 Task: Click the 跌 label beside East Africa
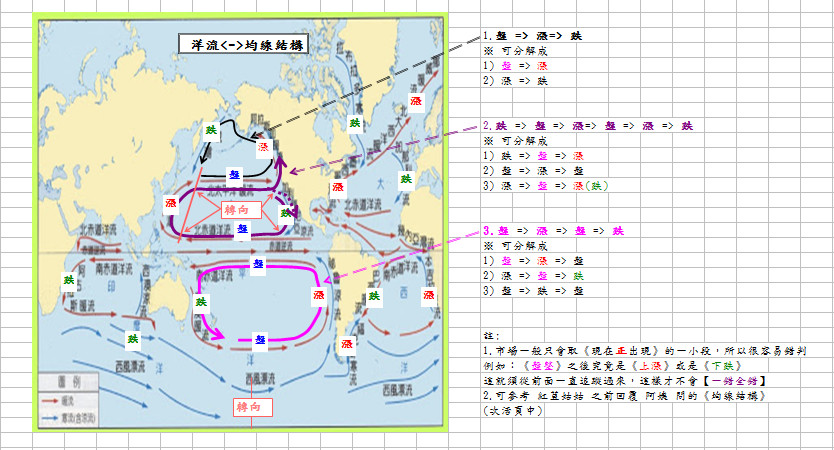point(69,279)
